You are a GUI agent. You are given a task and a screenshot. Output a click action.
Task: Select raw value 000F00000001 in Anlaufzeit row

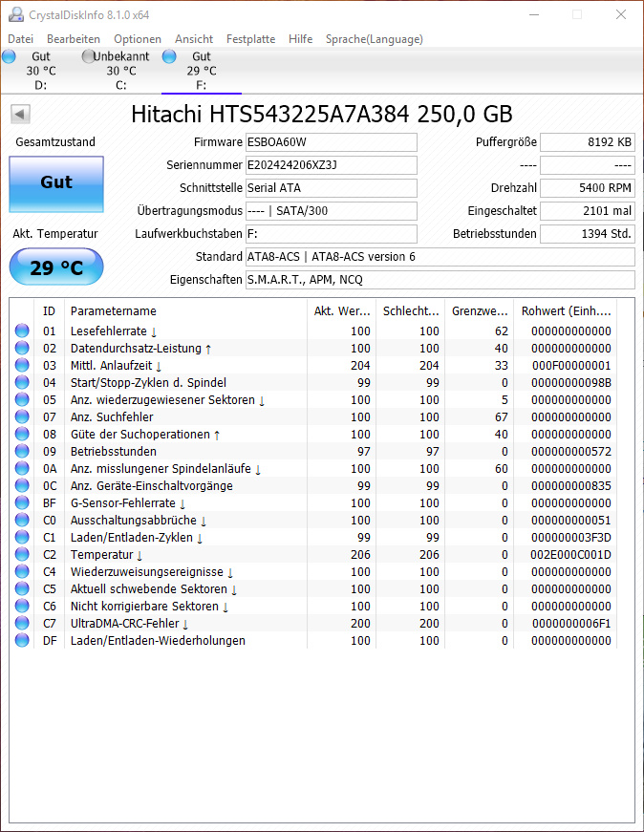pos(571,365)
